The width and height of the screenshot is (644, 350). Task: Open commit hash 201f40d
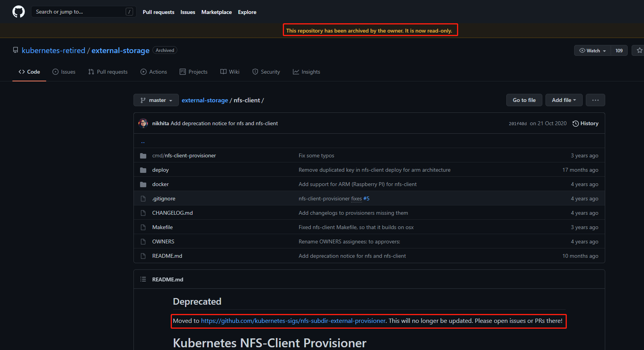tap(518, 124)
